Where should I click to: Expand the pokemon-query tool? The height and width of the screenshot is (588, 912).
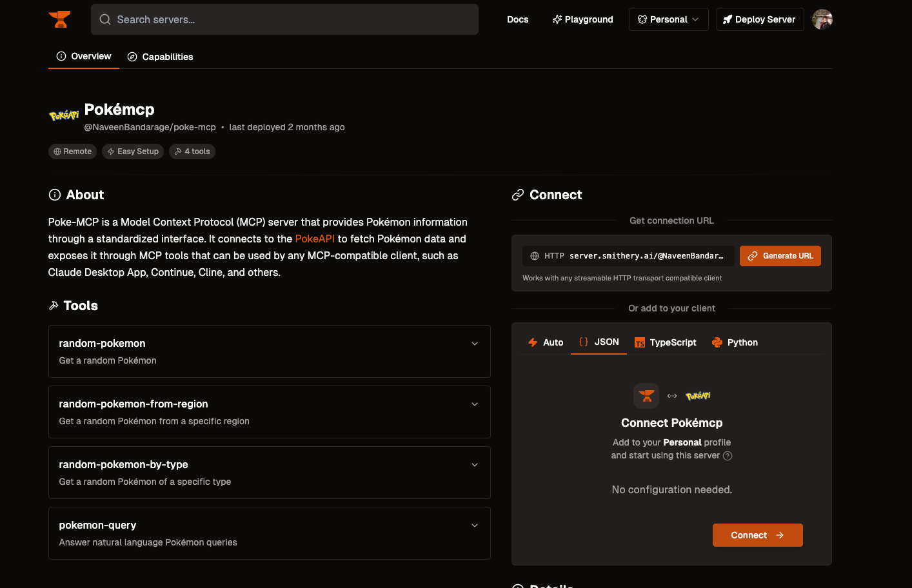[x=270, y=533]
